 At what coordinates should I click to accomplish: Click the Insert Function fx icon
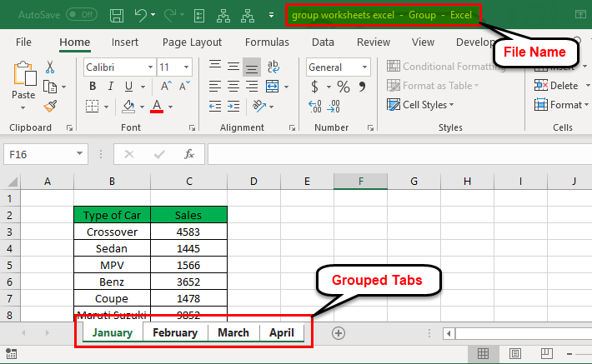[x=189, y=154]
